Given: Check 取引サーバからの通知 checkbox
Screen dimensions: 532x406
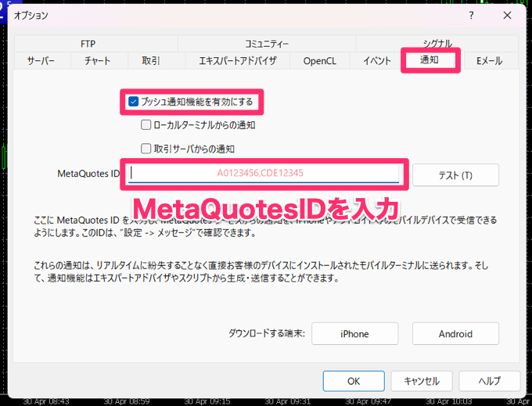Looking at the screenshot, I should point(146,148).
